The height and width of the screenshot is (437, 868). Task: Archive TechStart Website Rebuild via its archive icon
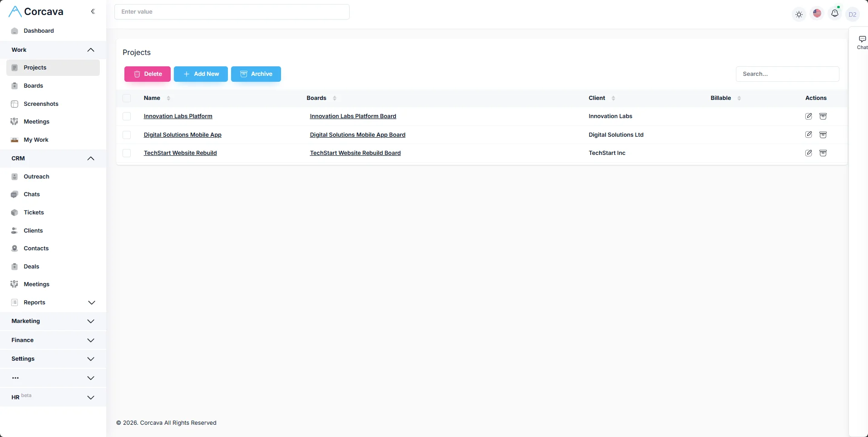pos(824,153)
